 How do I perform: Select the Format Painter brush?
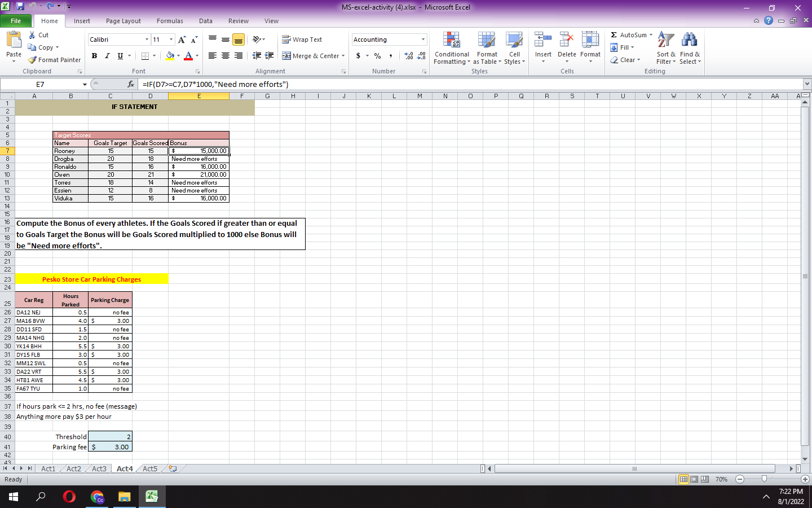54,60
